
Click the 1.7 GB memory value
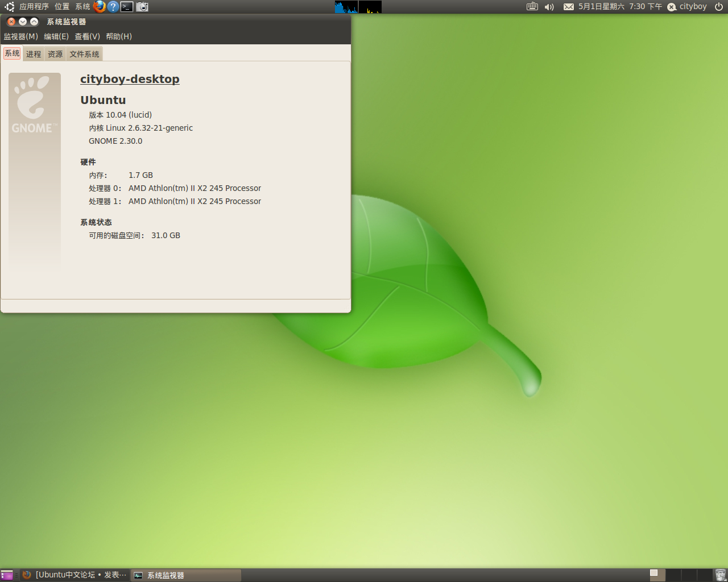140,175
